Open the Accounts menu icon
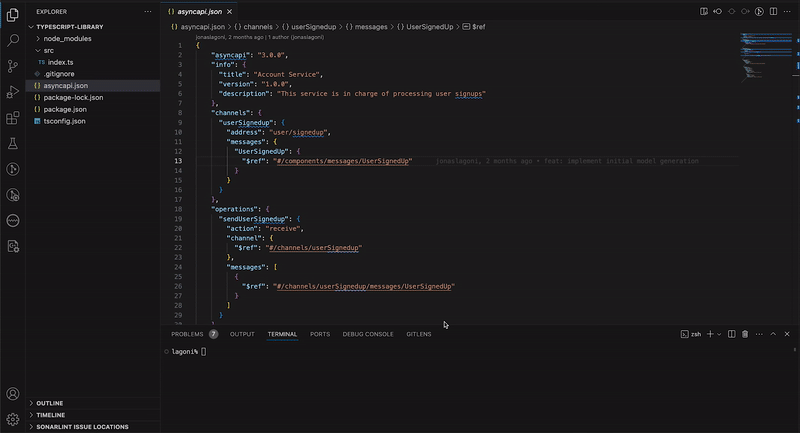The height and width of the screenshot is (433, 800). pyautogui.click(x=13, y=394)
